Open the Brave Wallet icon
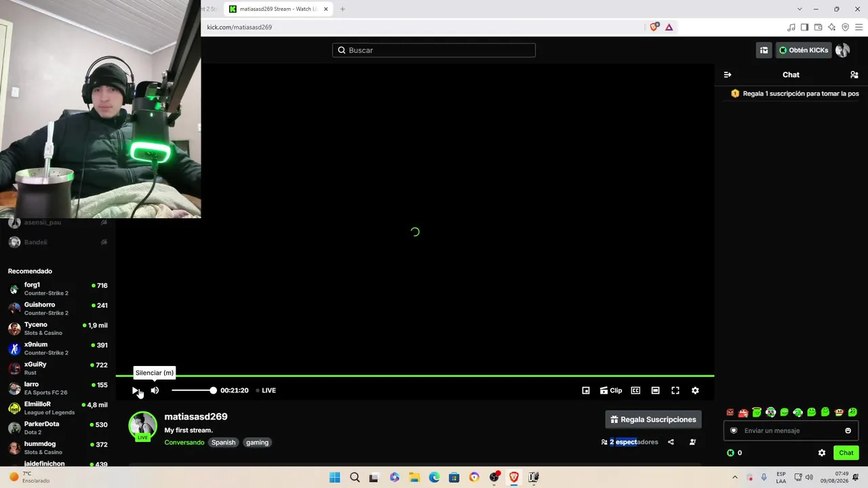 (818, 27)
